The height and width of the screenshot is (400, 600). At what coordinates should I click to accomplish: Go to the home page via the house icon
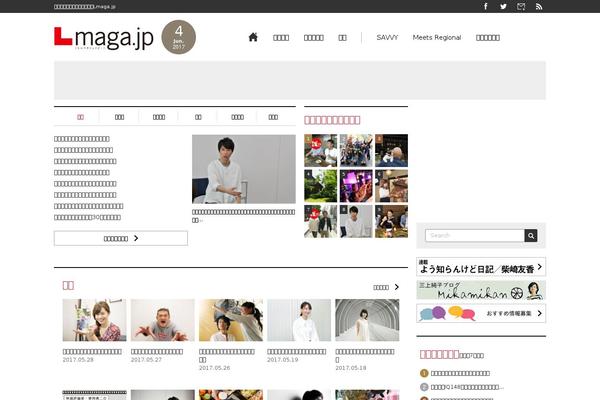tap(253, 37)
